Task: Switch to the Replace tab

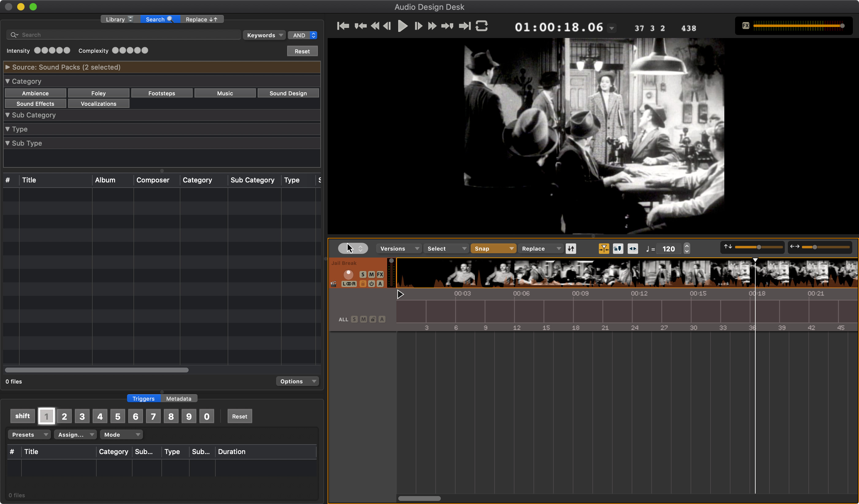Action: click(202, 19)
